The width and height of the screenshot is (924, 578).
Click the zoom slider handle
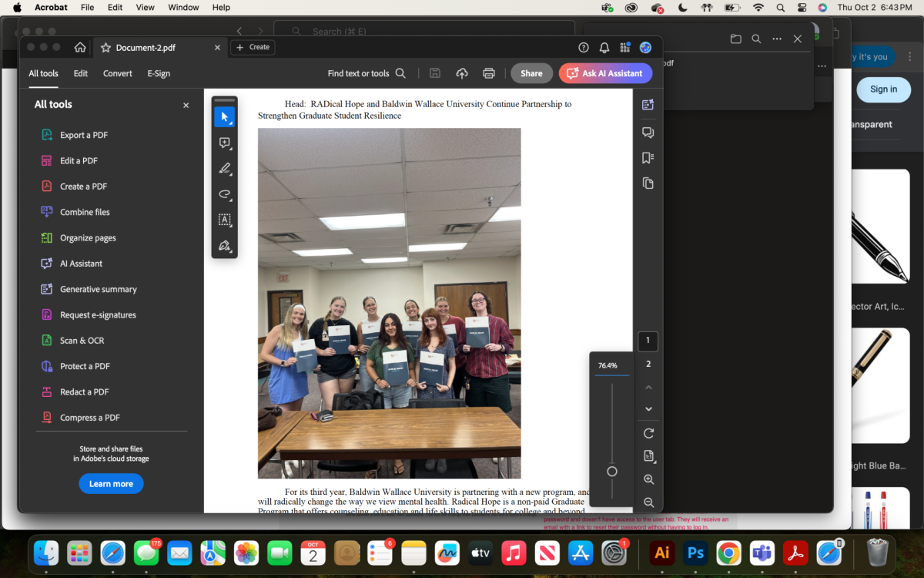pos(612,472)
